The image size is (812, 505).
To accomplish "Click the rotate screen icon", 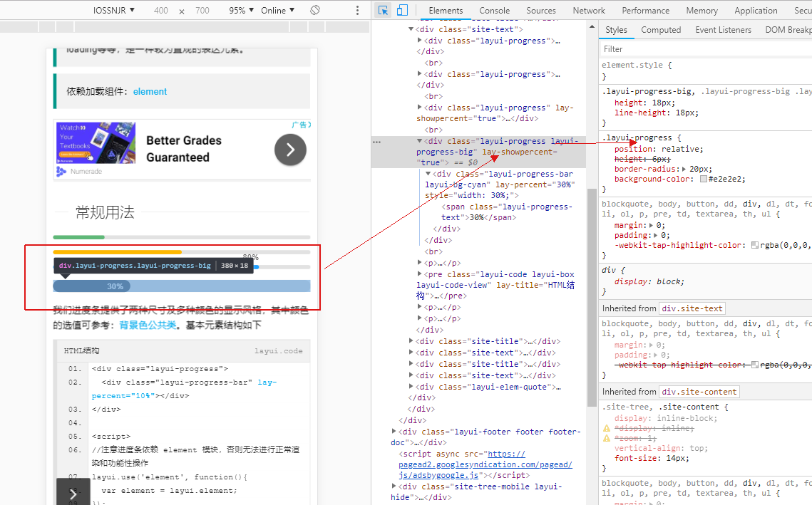I will (315, 11).
